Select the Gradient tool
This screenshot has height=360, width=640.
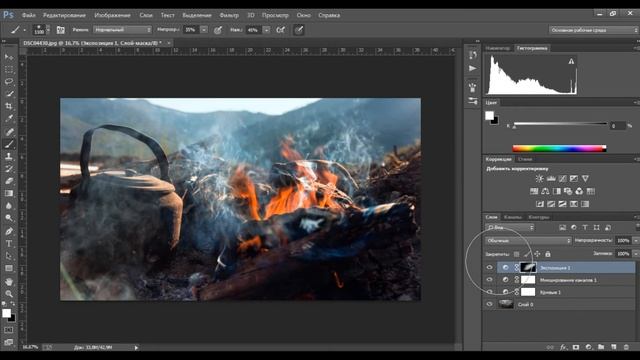pos(9,193)
